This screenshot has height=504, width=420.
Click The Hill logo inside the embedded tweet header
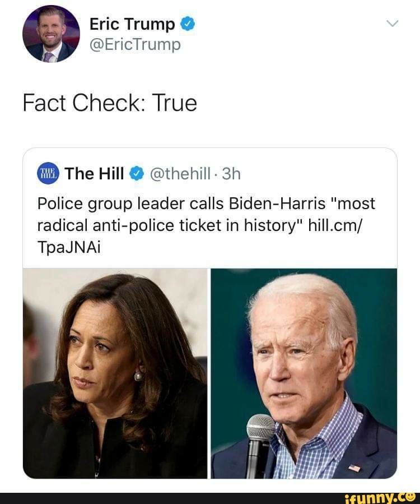[x=48, y=173]
